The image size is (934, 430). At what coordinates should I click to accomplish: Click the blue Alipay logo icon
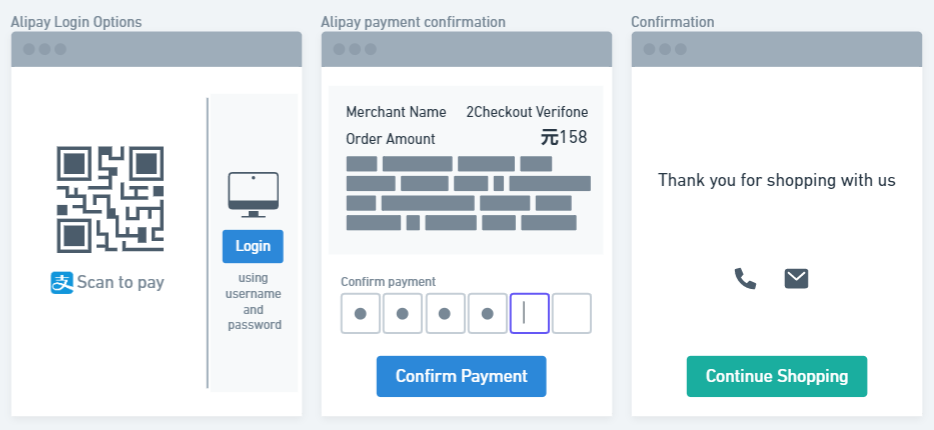pyautogui.click(x=61, y=282)
